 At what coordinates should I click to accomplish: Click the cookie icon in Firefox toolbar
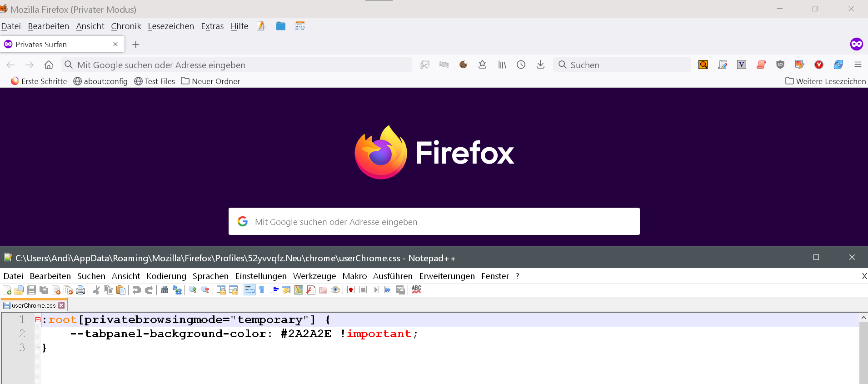pyautogui.click(x=463, y=65)
